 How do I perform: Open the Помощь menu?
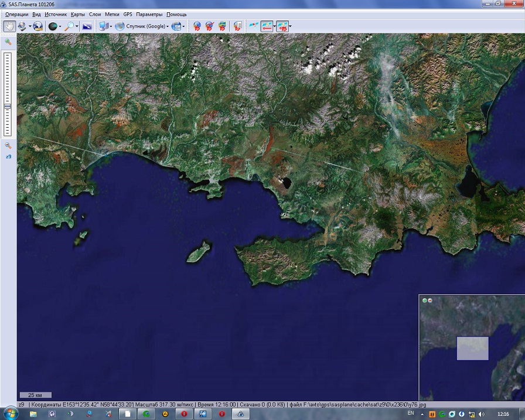tap(176, 13)
